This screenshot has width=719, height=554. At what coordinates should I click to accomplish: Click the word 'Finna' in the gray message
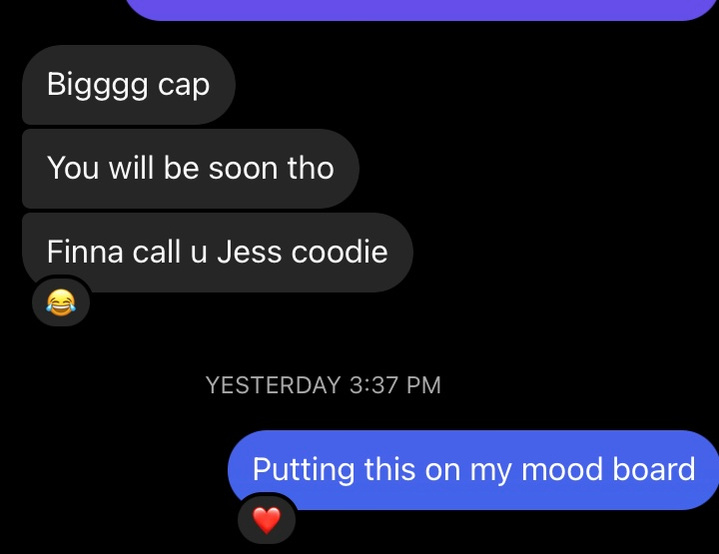[x=85, y=252]
